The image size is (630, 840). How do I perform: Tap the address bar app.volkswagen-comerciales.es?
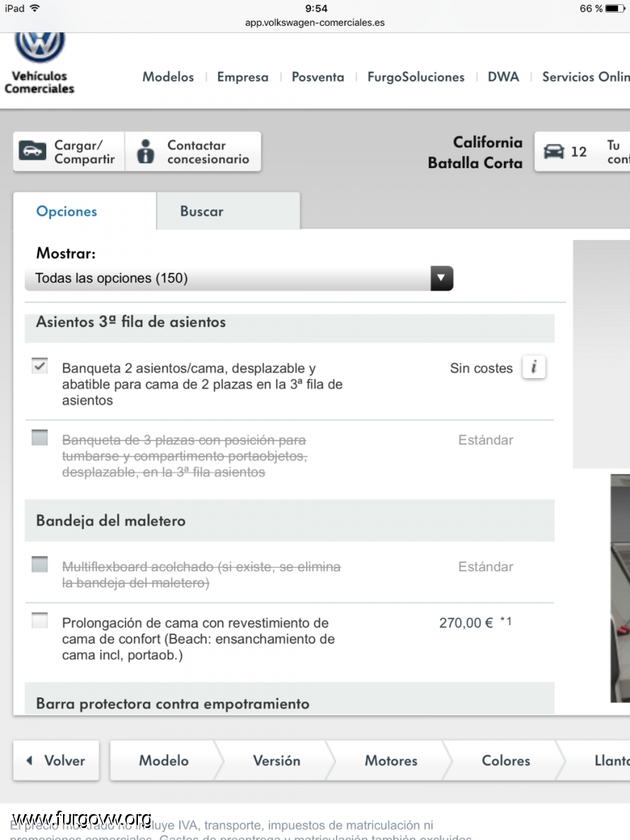[315, 22]
